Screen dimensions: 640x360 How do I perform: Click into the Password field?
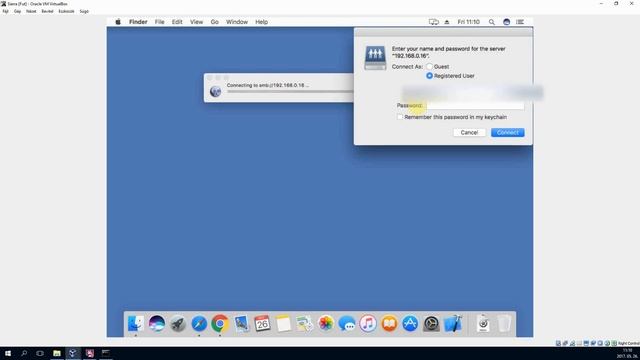(475, 106)
